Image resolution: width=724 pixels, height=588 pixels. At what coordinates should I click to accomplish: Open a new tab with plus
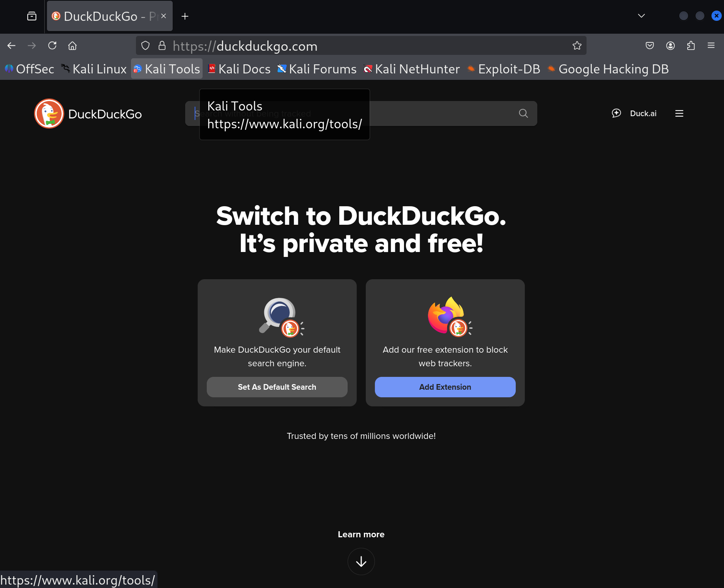[185, 16]
